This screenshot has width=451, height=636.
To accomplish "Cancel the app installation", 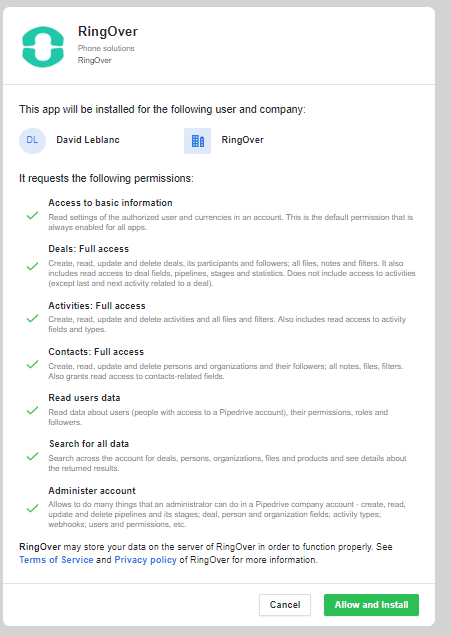I will tap(285, 605).
